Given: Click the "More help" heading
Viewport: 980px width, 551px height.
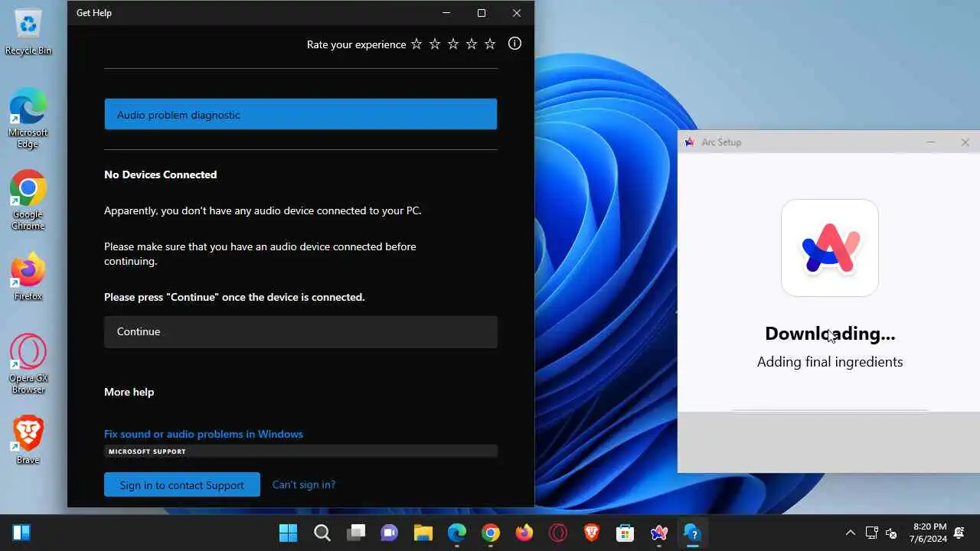Looking at the screenshot, I should coord(129,392).
